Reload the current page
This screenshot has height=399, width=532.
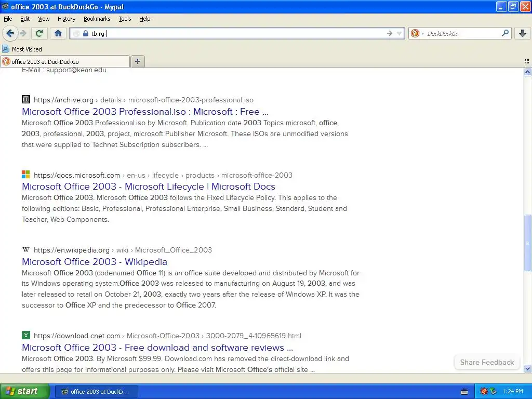point(39,33)
